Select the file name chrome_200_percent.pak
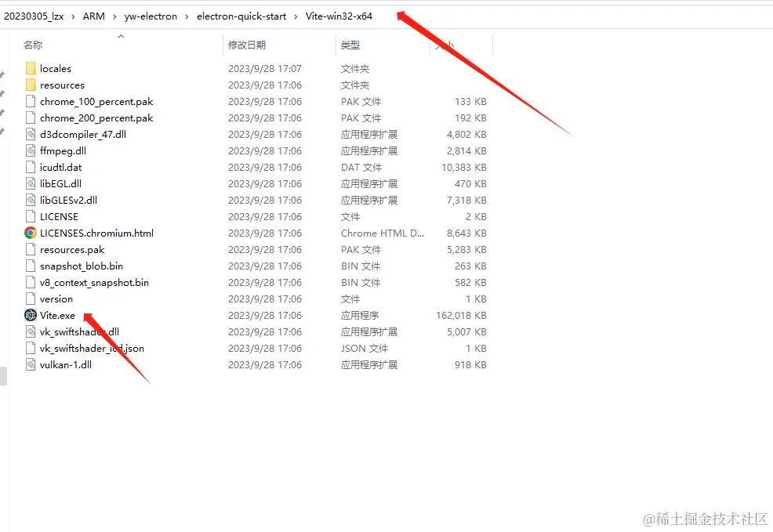This screenshot has height=532, width=773. pos(96,118)
